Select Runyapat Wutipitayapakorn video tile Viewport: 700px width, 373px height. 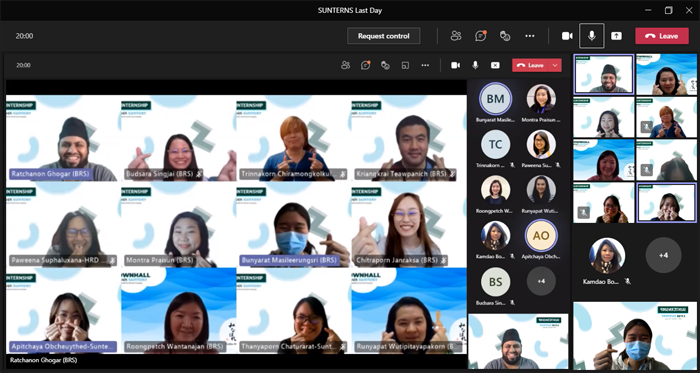click(x=409, y=311)
